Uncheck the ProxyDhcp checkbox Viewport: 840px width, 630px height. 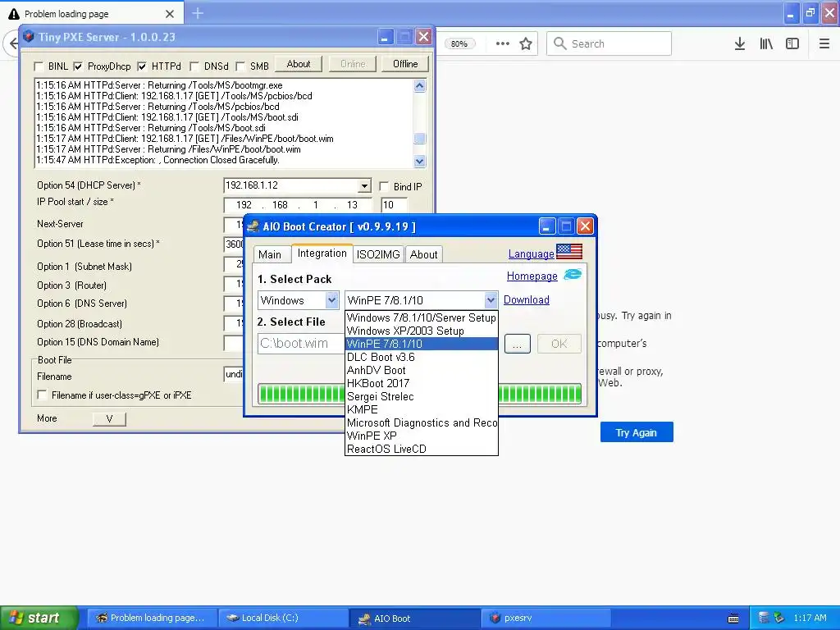[x=78, y=66]
